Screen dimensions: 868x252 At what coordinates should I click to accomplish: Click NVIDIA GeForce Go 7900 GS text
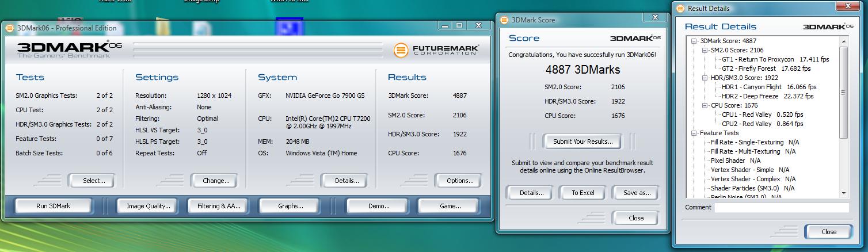click(x=325, y=96)
